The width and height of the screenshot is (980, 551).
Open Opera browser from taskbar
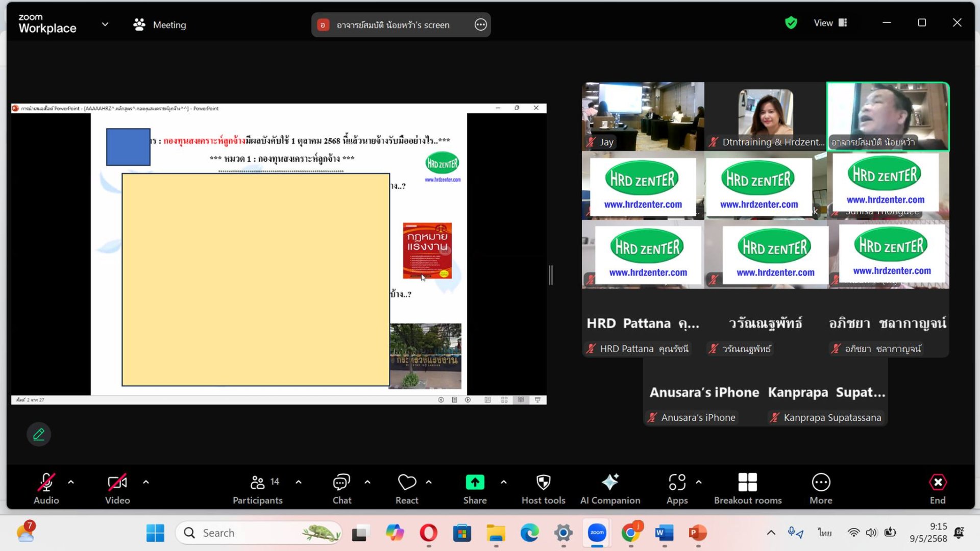pyautogui.click(x=428, y=533)
